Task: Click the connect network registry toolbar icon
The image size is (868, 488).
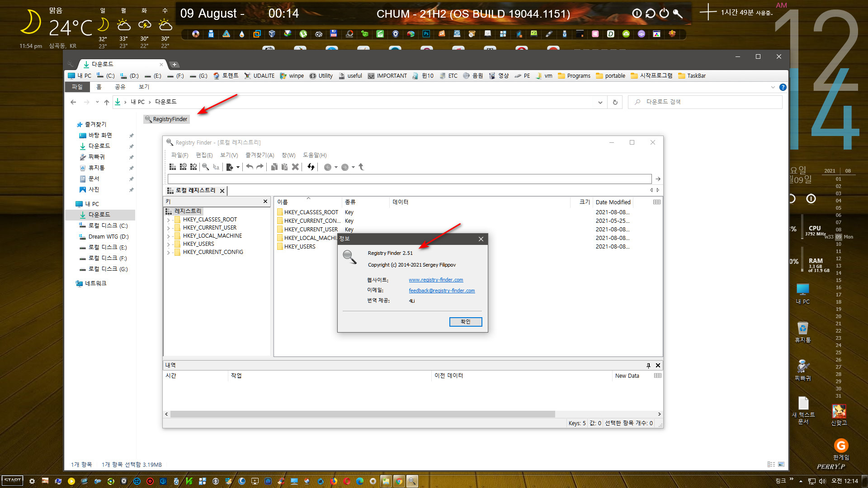Action: coord(183,167)
